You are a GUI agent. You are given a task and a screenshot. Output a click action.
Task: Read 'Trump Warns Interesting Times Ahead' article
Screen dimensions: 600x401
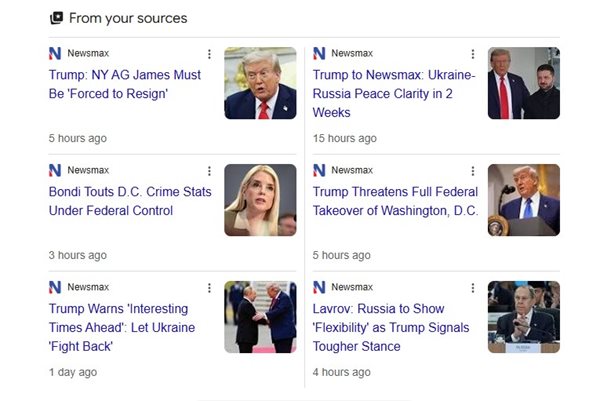click(122, 327)
